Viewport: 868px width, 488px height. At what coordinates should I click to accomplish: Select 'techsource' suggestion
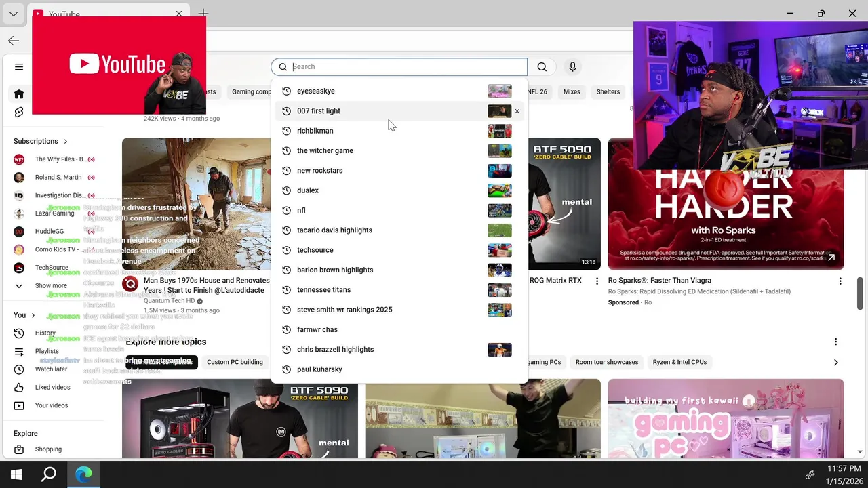tap(400, 250)
